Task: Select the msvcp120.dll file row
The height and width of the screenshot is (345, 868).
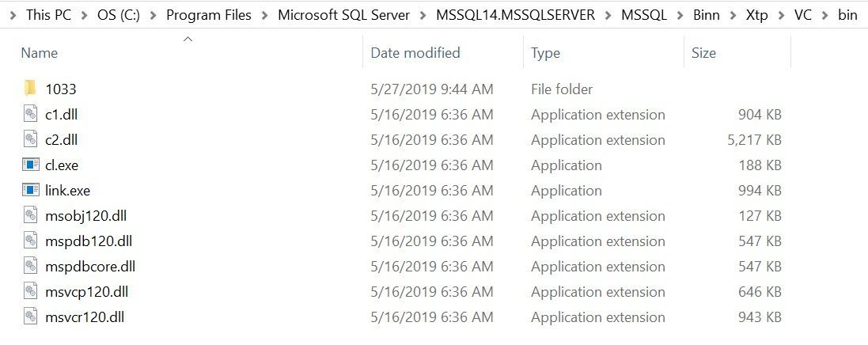Action: (x=403, y=291)
